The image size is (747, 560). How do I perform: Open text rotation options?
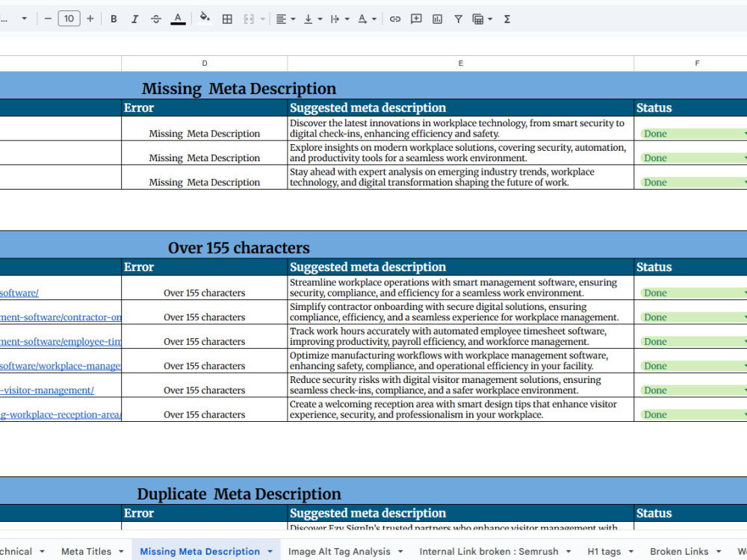pos(367,19)
